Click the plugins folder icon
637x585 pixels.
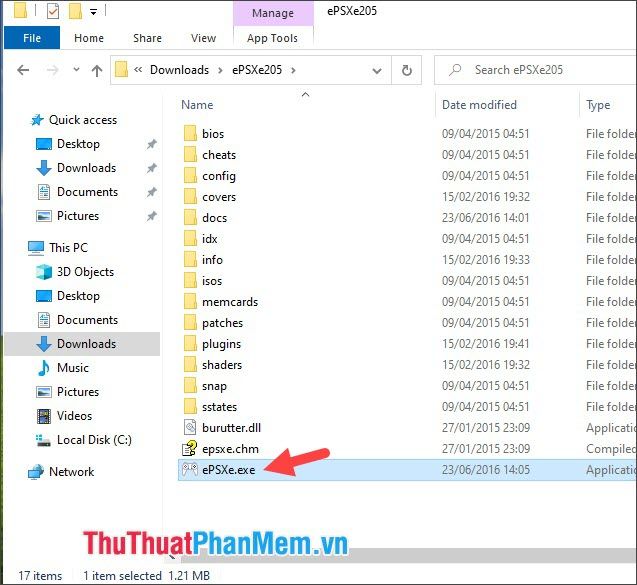(x=190, y=344)
